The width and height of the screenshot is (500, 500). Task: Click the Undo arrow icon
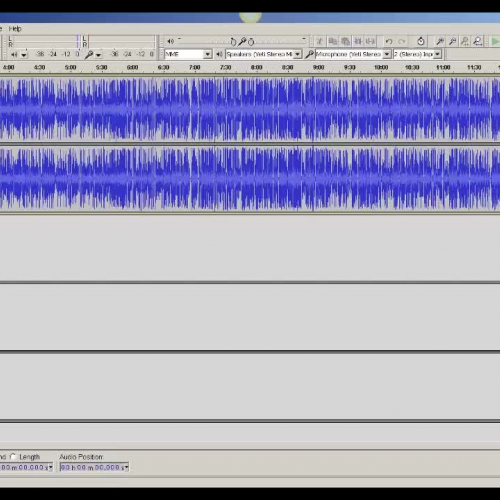point(389,41)
